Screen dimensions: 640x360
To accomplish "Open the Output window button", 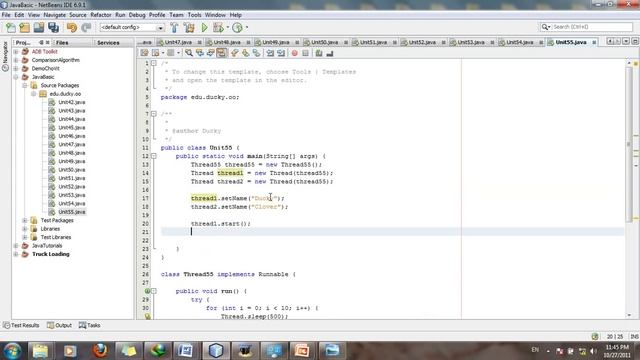I will pos(60,325).
